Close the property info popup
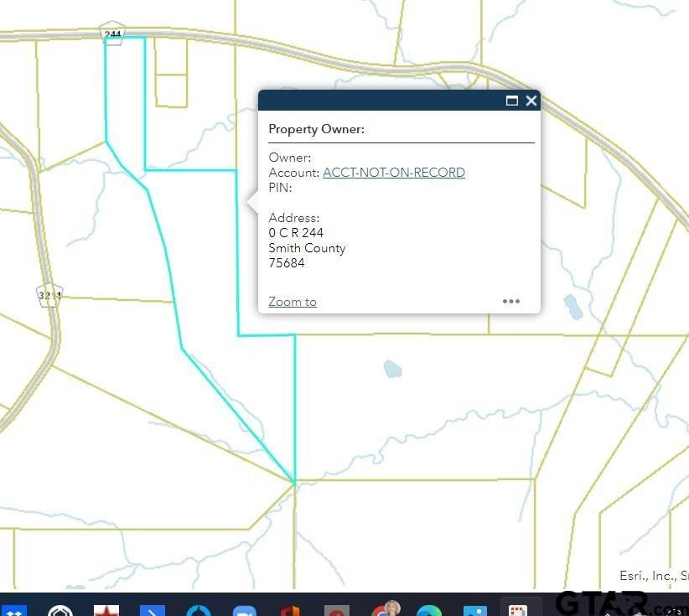The width and height of the screenshot is (689, 616). 531,101
